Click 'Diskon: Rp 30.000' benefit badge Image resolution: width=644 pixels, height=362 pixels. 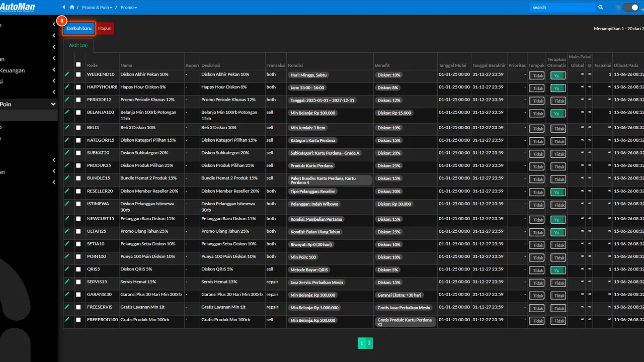pos(394,204)
